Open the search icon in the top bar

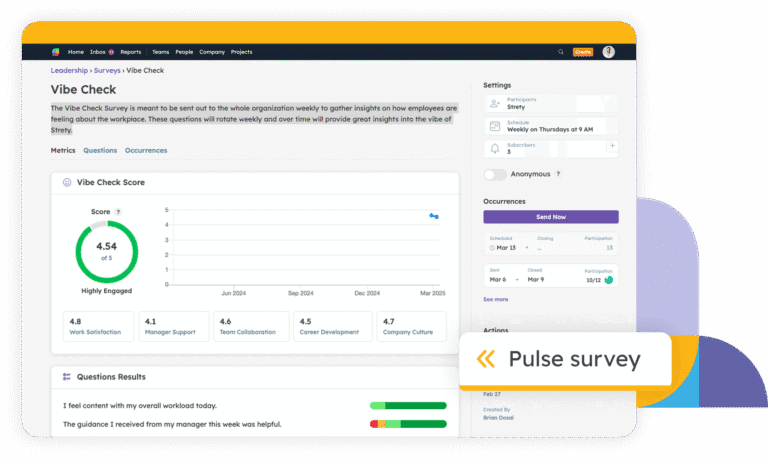[561, 52]
